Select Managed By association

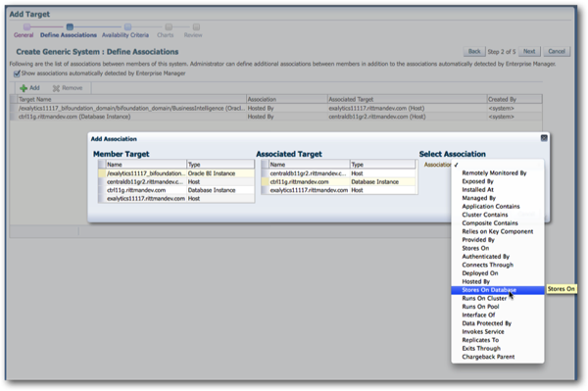pos(498,198)
